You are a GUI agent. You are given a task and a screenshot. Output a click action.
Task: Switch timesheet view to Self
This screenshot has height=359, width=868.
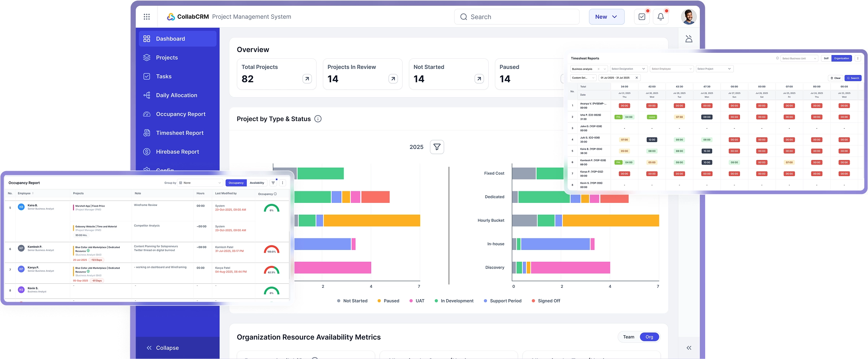[x=826, y=58]
